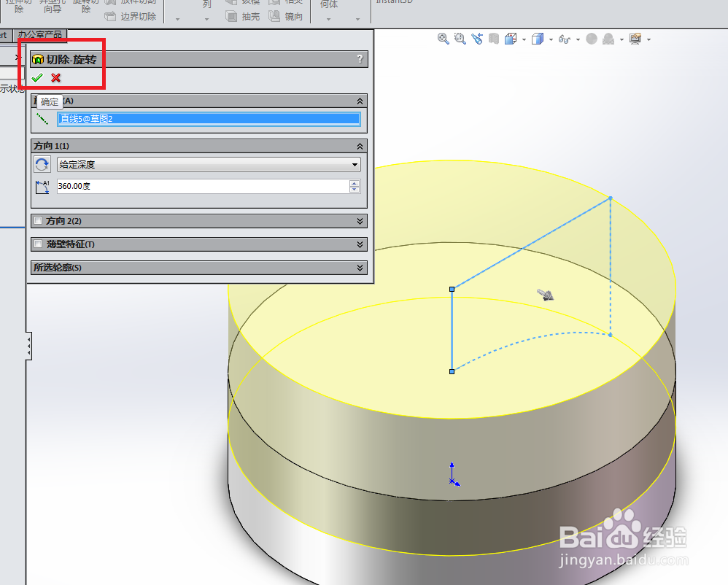The width and height of the screenshot is (728, 585).
Task: Click the panel splitter handle on left edge
Action: click(28, 346)
